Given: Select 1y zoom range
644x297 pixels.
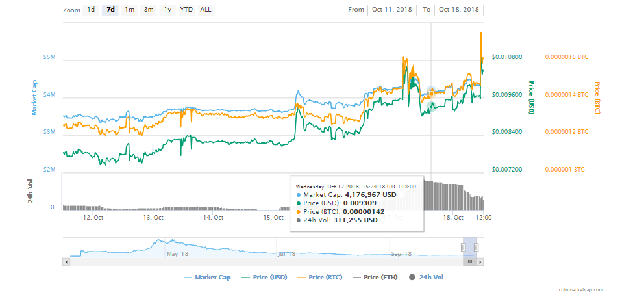Looking at the screenshot, I should pos(167,10).
